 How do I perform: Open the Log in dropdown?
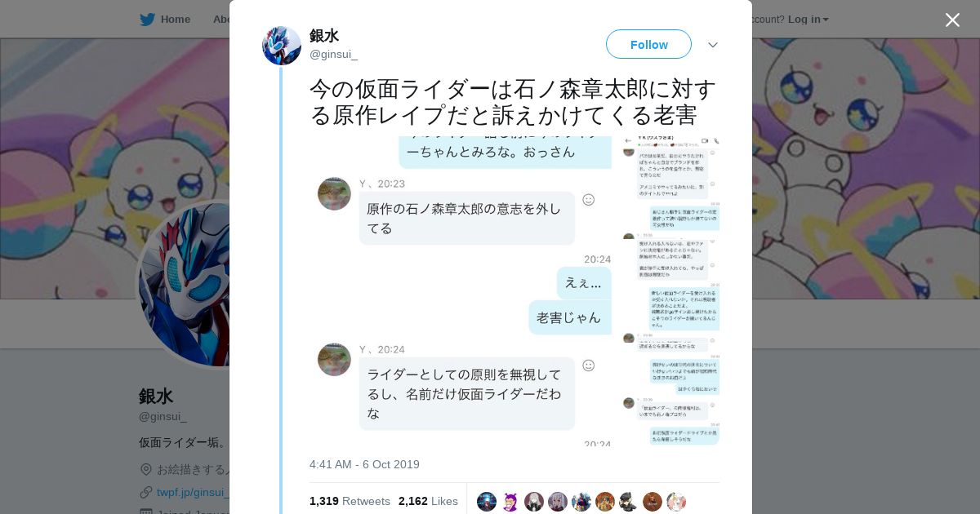point(808,19)
